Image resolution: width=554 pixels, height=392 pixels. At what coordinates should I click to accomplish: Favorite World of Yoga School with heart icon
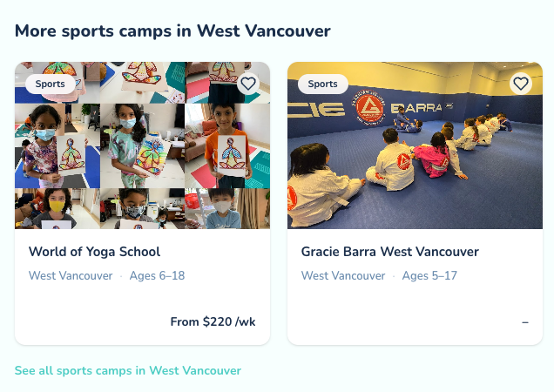pos(248,84)
